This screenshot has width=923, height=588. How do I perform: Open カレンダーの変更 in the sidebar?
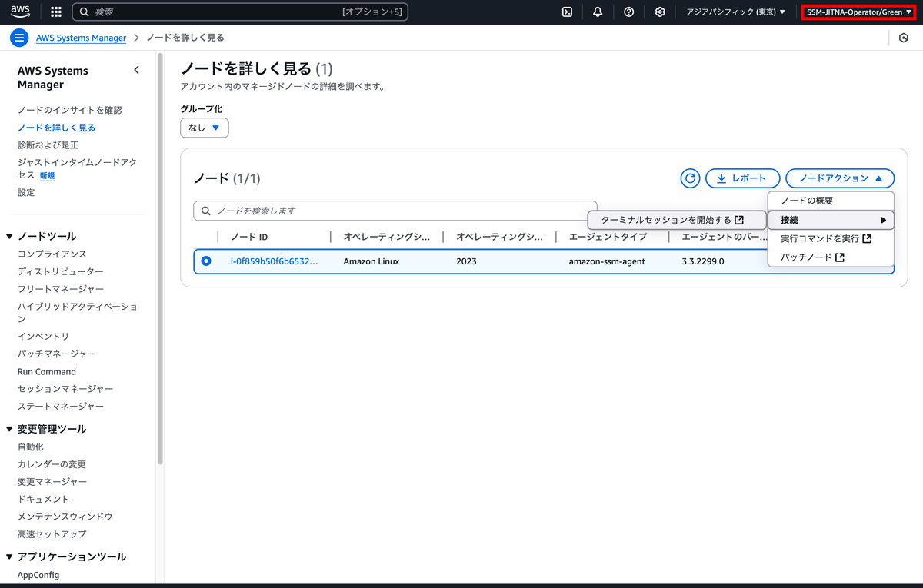(52, 464)
